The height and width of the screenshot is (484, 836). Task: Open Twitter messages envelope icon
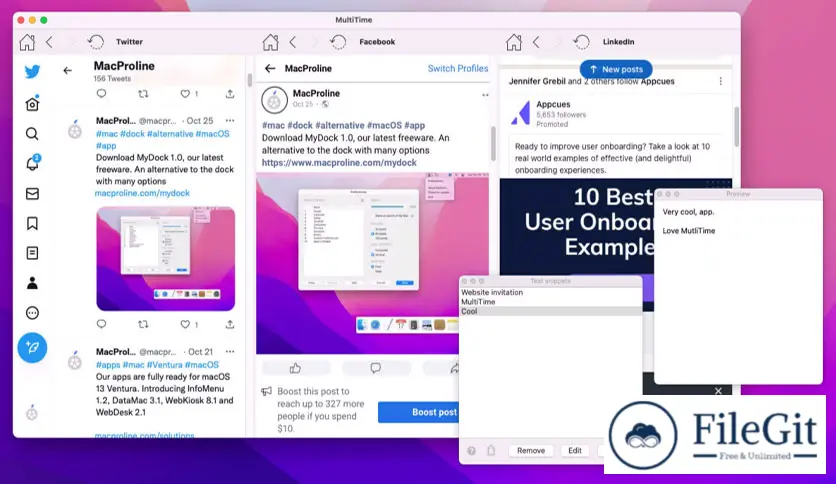32,193
